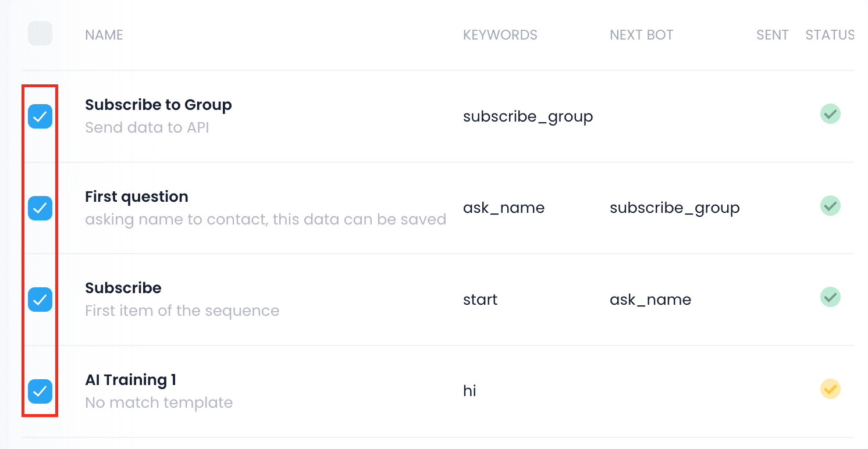Click the First question row's green status checkmark
Viewport: 868px width, 449px height.
pyautogui.click(x=830, y=205)
